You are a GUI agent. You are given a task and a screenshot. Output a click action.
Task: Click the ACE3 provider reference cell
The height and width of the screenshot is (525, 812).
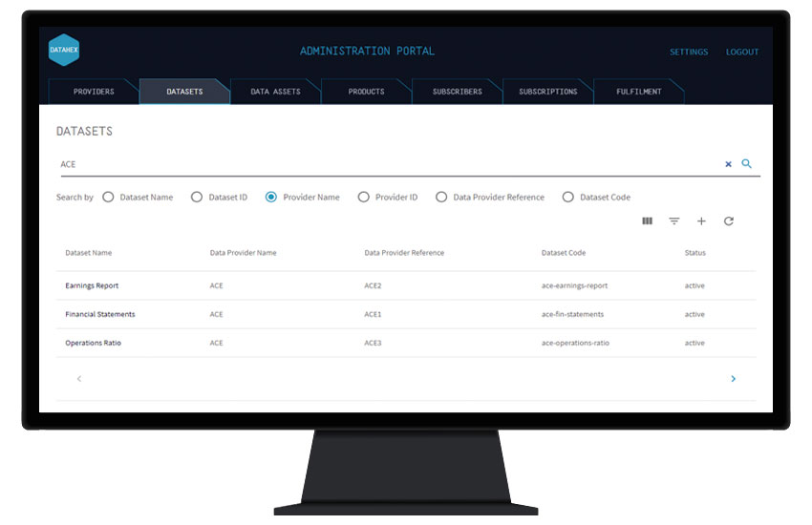pyautogui.click(x=373, y=343)
